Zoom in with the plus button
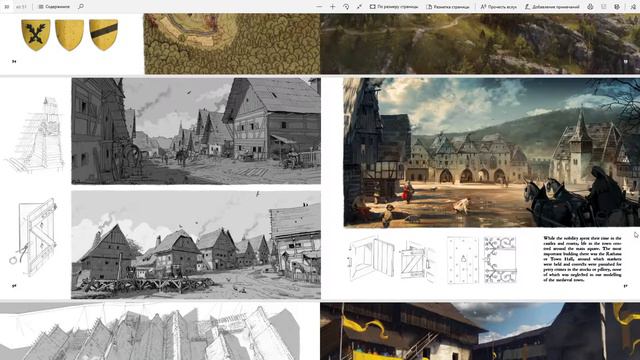This screenshot has width=640, height=360. point(332,7)
